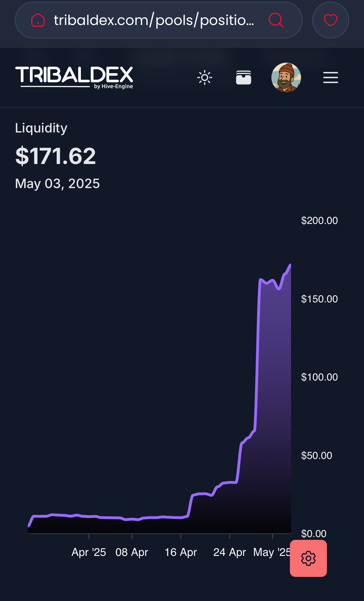Tap the heart favorites button
364x601 pixels.
pos(330,20)
